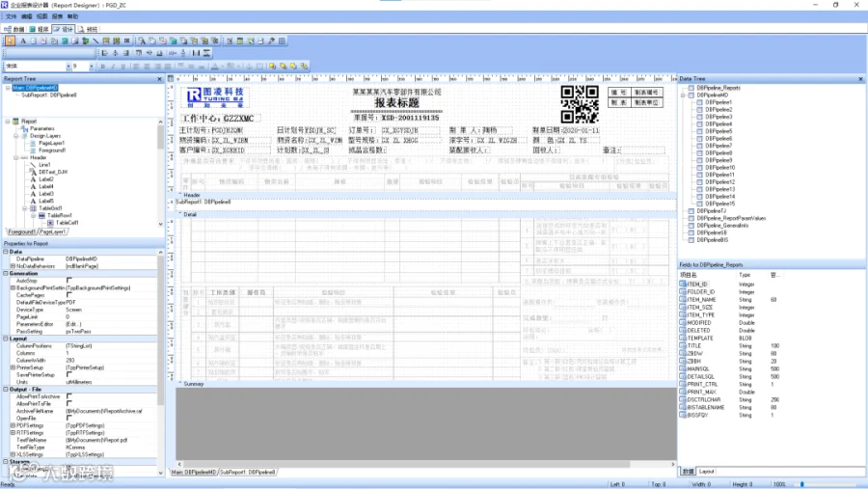Select the Line drawing tool

tap(95, 41)
